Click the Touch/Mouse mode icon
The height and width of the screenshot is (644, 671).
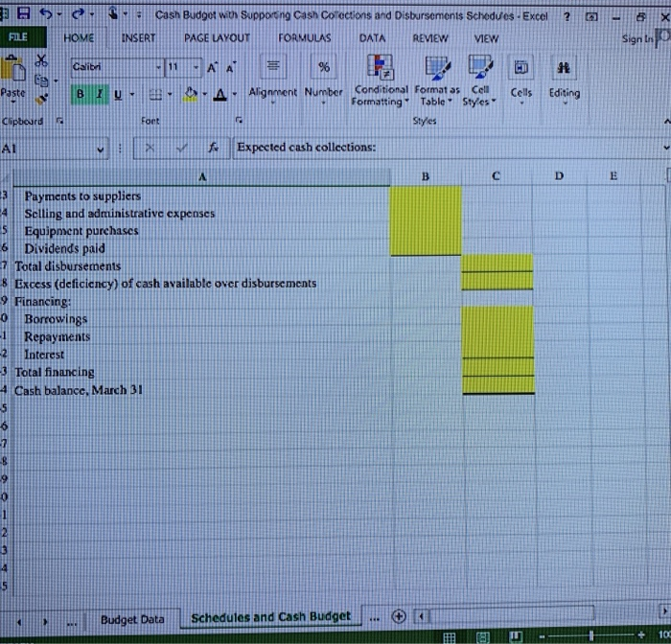pyautogui.click(x=113, y=13)
